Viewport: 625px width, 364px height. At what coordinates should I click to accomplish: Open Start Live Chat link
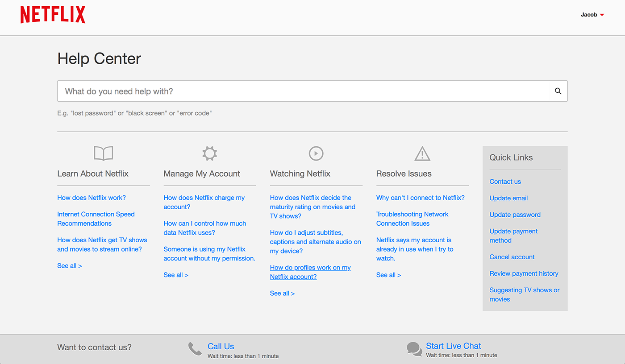(x=453, y=346)
